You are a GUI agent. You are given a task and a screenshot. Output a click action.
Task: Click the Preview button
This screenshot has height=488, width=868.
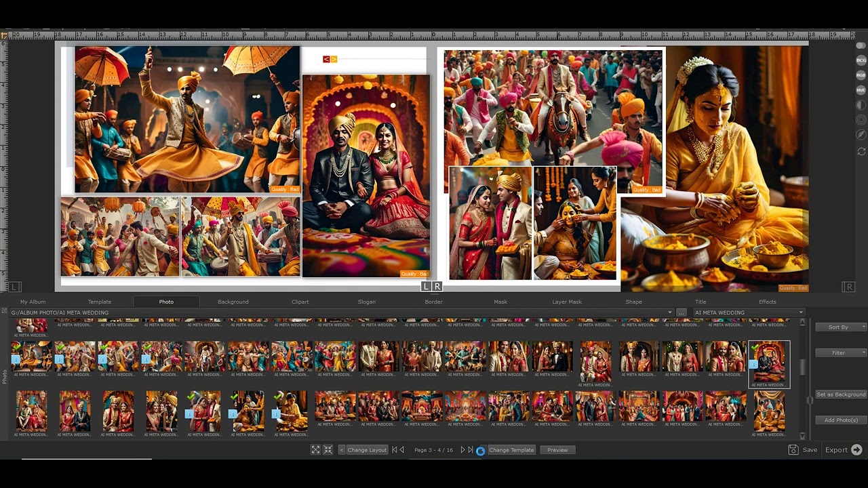pyautogui.click(x=557, y=449)
